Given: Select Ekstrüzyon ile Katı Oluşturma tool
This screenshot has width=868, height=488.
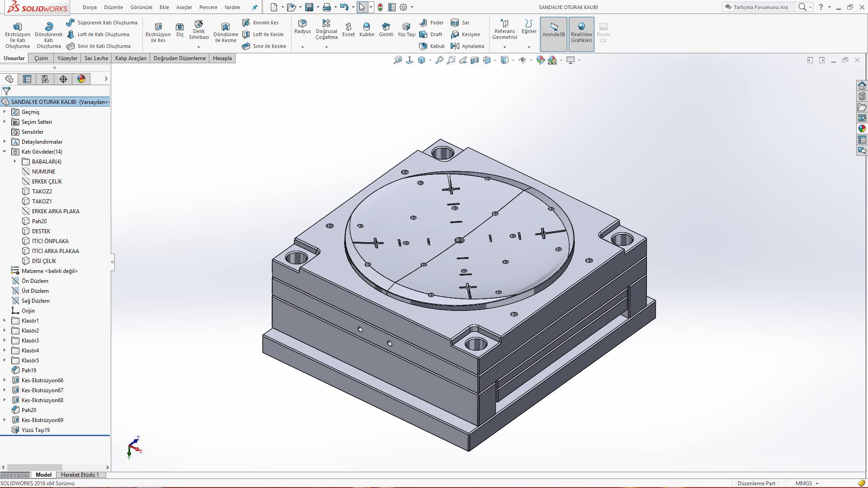Looking at the screenshot, I should pos(18,35).
